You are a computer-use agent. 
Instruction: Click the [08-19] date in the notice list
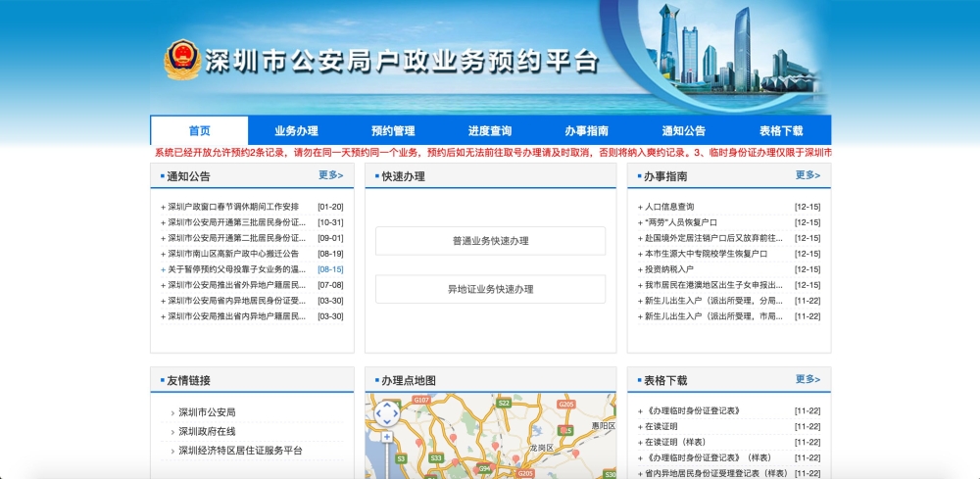coord(330,254)
